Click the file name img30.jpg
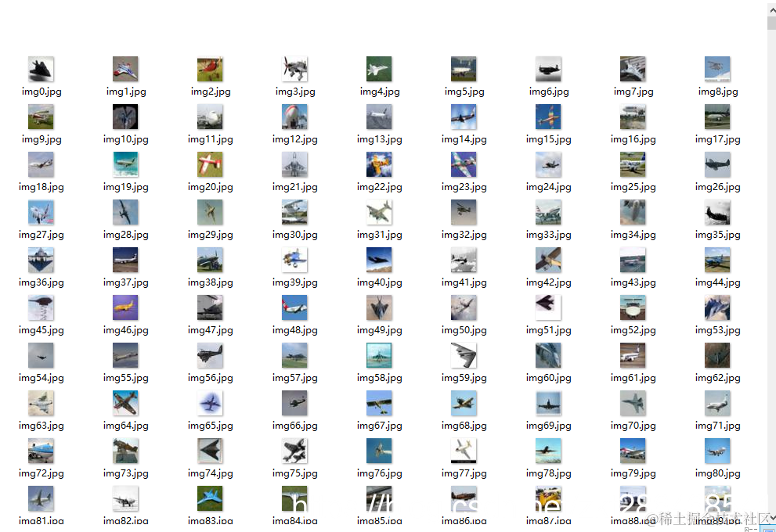 [x=295, y=235]
